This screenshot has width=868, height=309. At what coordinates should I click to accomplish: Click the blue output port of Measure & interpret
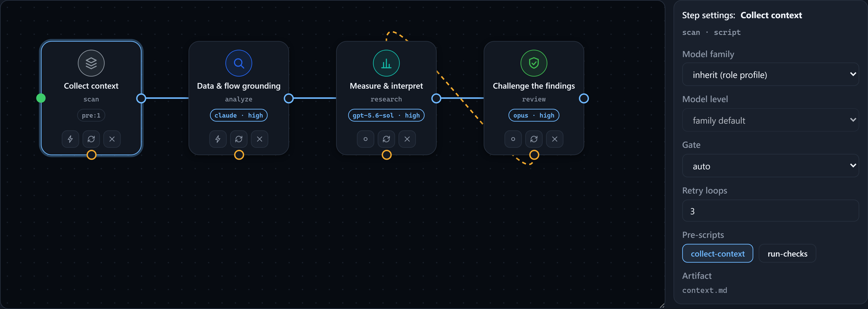click(436, 99)
